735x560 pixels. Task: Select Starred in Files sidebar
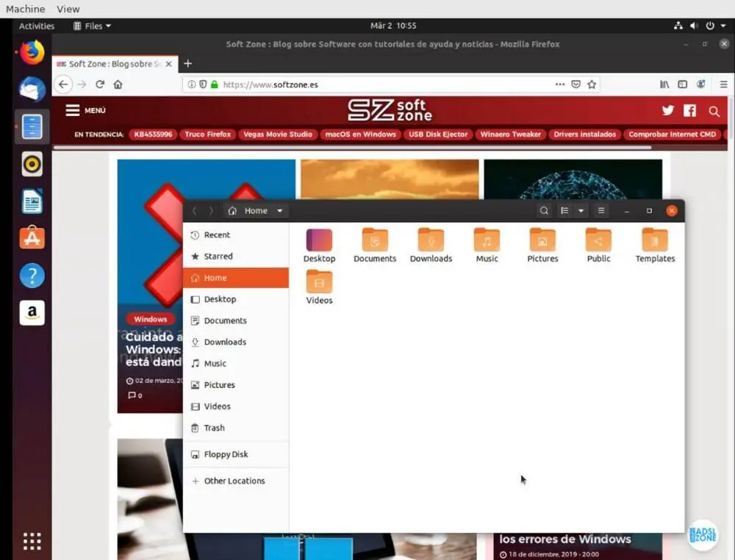236,256
